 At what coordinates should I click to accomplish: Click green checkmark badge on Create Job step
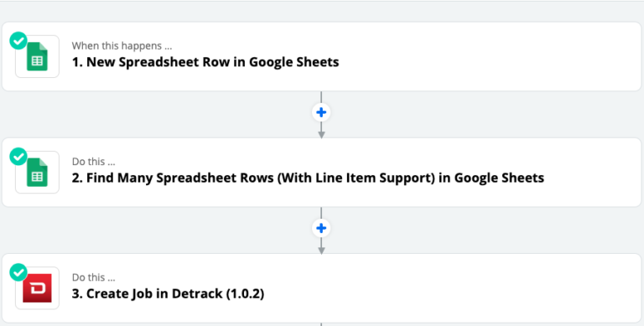(x=18, y=272)
